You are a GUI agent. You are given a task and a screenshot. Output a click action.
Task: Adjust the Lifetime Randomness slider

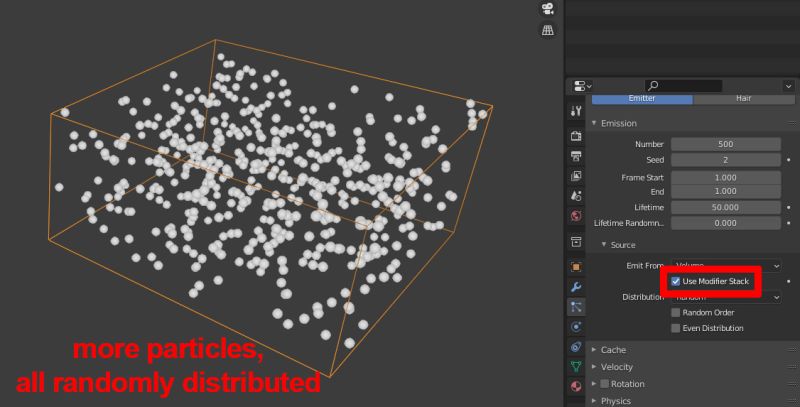coord(726,223)
